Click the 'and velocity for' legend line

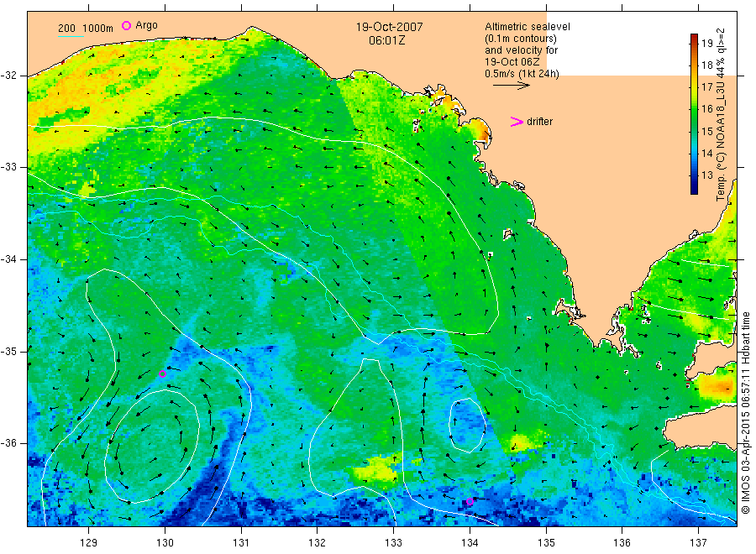[521, 50]
